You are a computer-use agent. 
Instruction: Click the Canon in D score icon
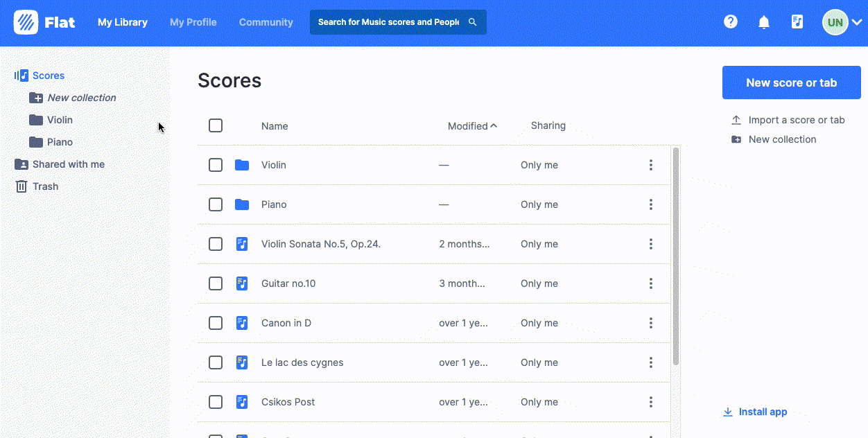(241, 323)
